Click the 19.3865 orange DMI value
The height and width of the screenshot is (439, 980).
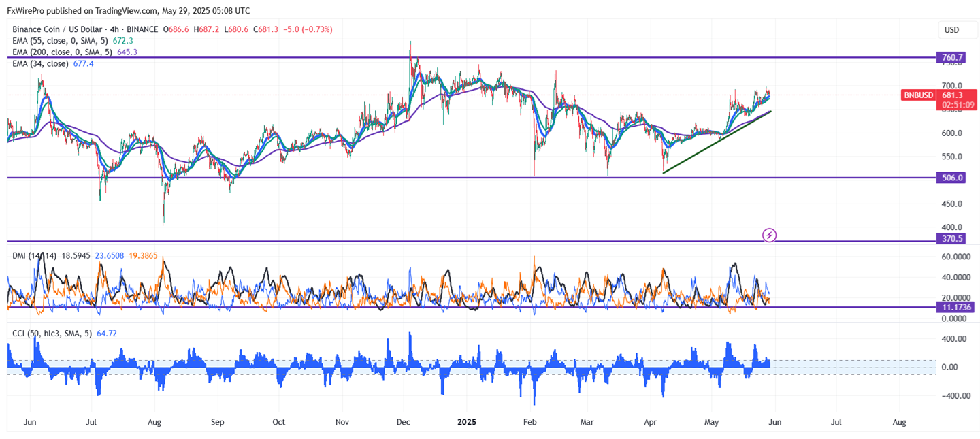(142, 255)
